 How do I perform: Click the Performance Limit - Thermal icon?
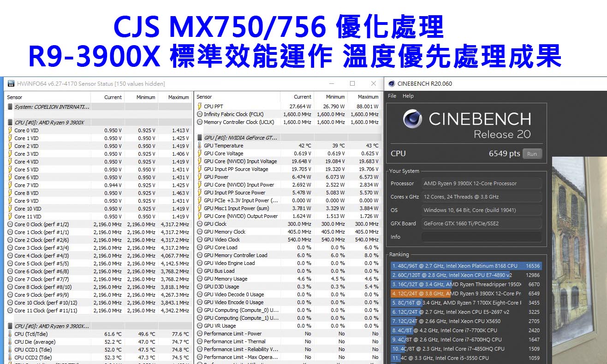coord(200,341)
